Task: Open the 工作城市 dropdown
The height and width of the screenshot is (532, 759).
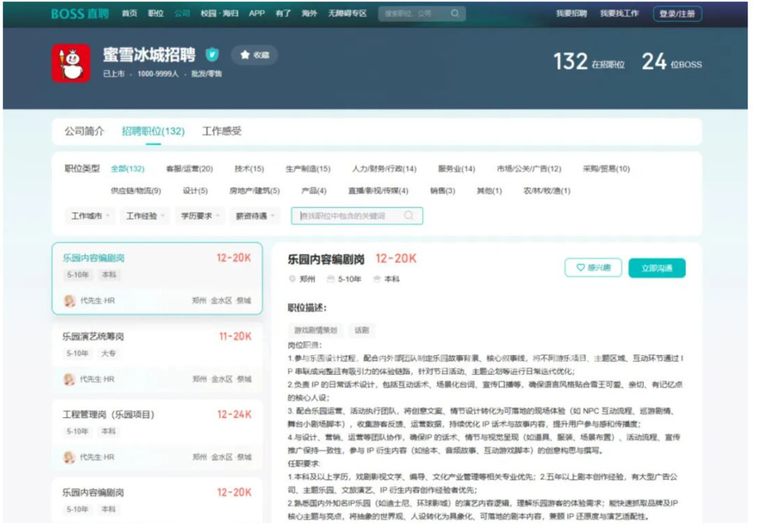Action: point(90,216)
